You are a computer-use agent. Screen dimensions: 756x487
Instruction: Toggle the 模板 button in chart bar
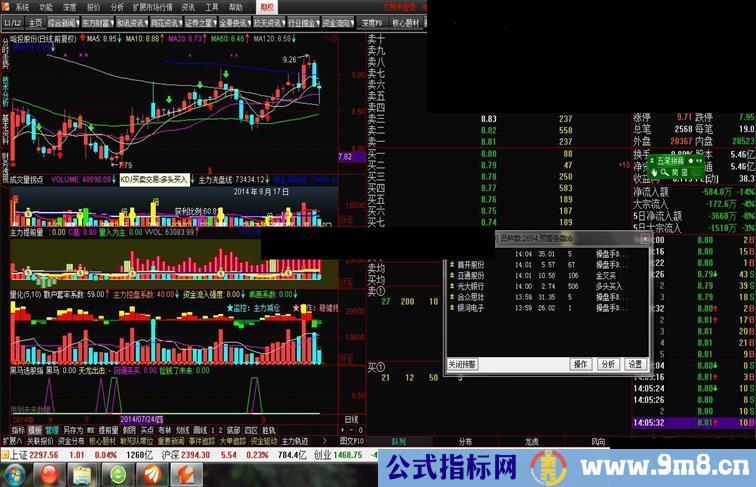pos(35,429)
